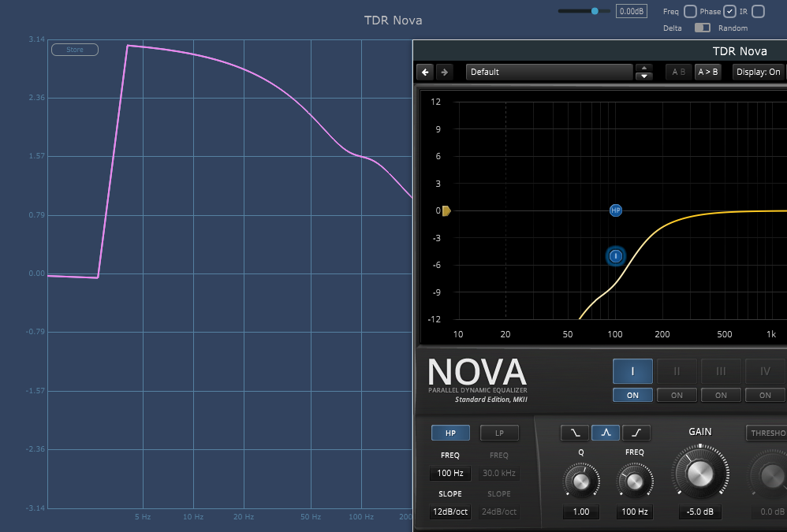
Task: Turn on band II with its ON button
Action: tap(677, 395)
